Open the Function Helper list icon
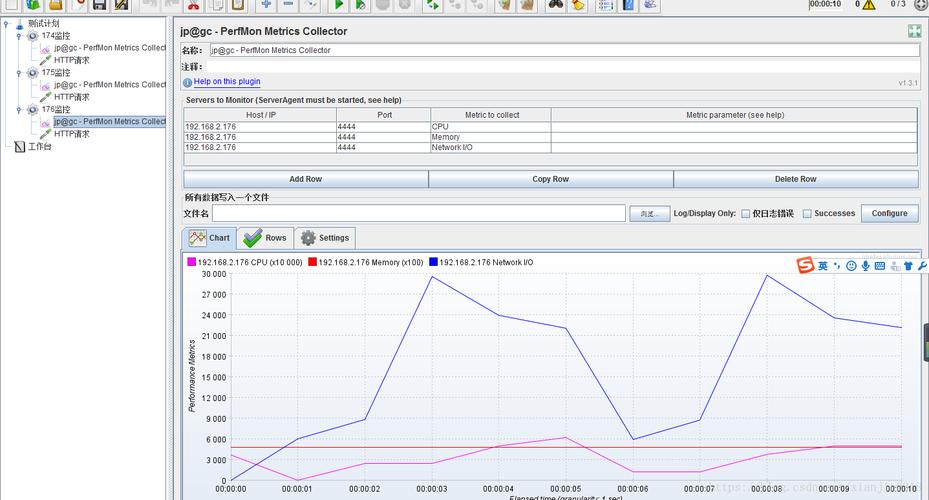This screenshot has height=500, width=929. (x=606, y=5)
